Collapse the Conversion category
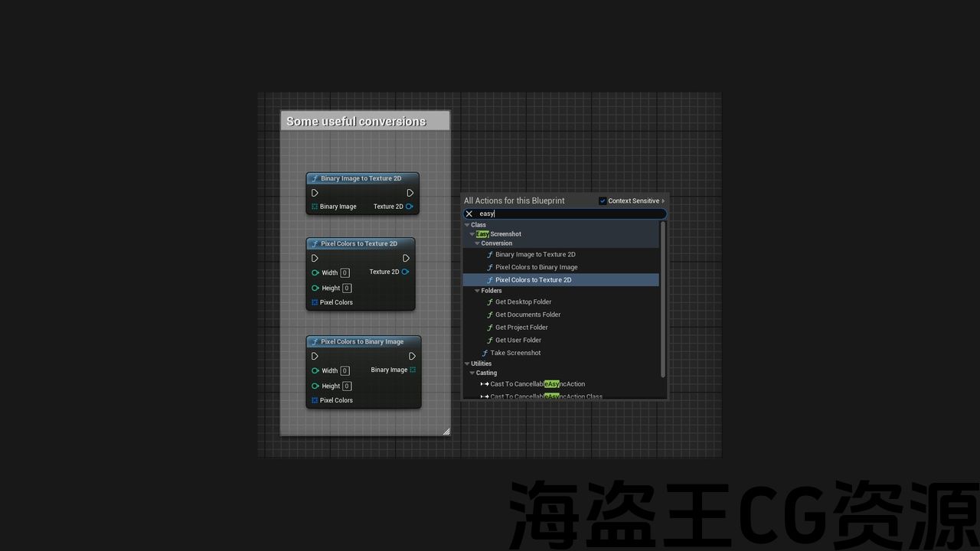The width and height of the screenshot is (980, 551). coord(477,243)
